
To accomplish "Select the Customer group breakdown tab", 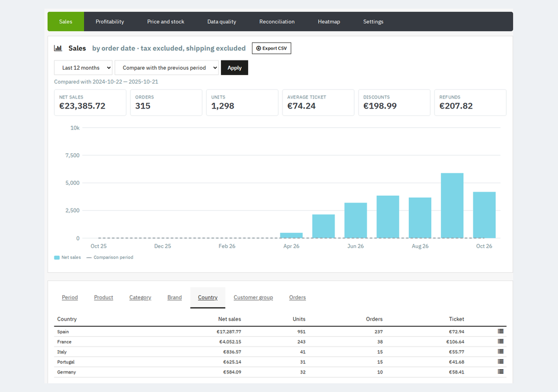I will tap(253, 298).
